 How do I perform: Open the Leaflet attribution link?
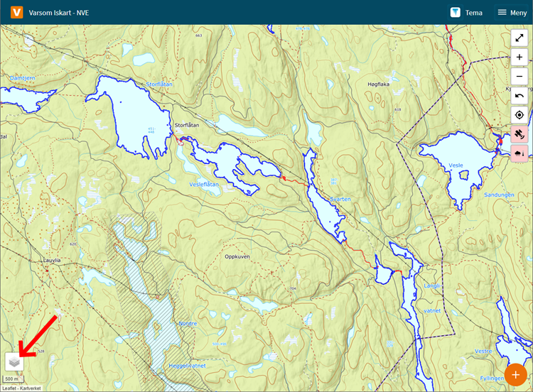(x=9, y=388)
